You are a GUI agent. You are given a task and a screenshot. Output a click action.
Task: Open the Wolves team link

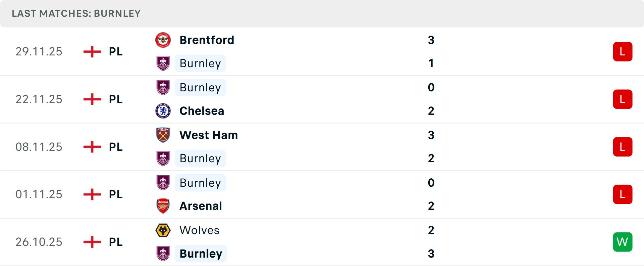coord(199,230)
